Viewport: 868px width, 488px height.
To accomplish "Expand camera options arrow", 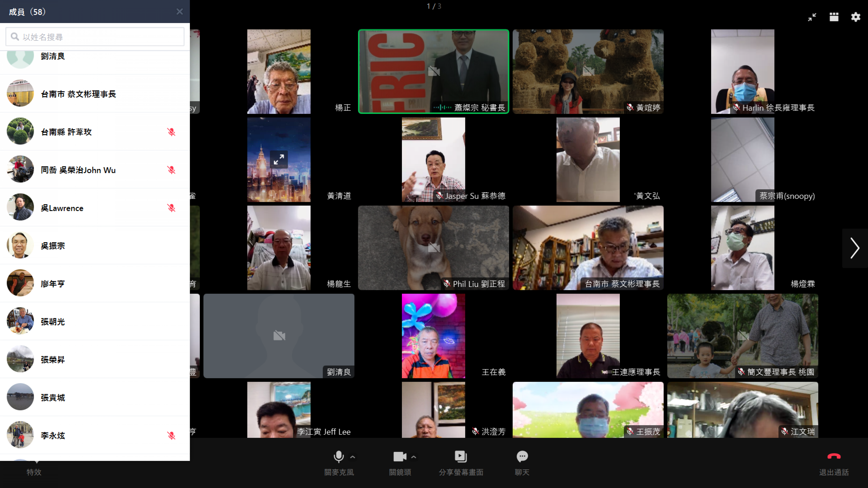I will pyautogui.click(x=414, y=457).
